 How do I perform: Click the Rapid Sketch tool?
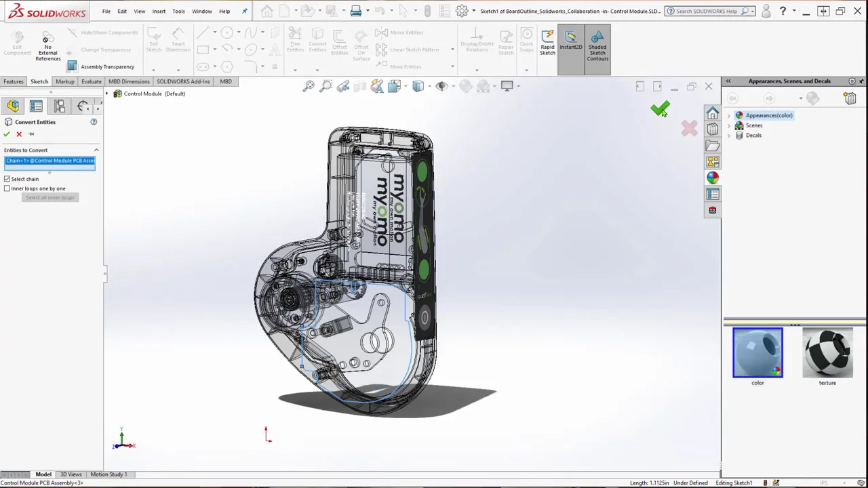point(547,43)
